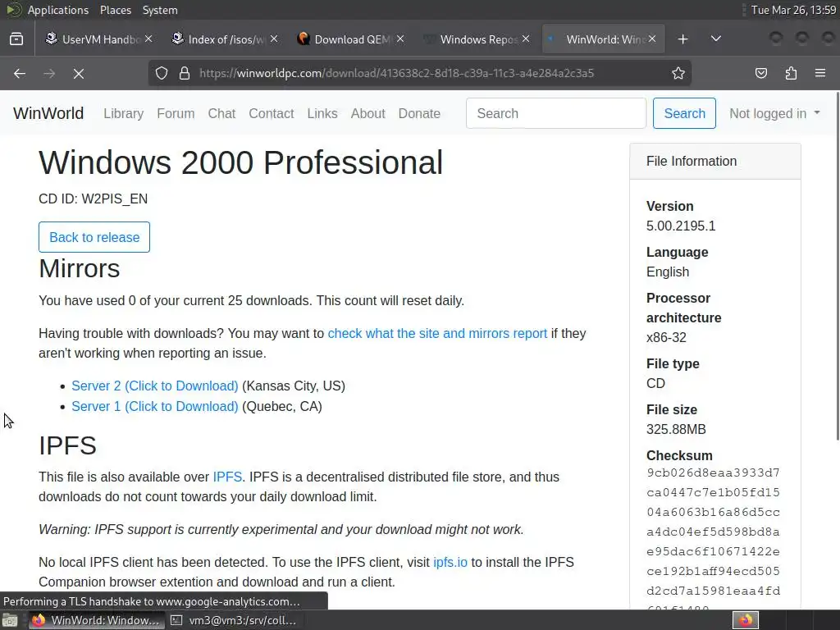Image resolution: width=840 pixels, height=630 pixels.
Task: Click the show desktop taskbar icon
Action: [10, 620]
